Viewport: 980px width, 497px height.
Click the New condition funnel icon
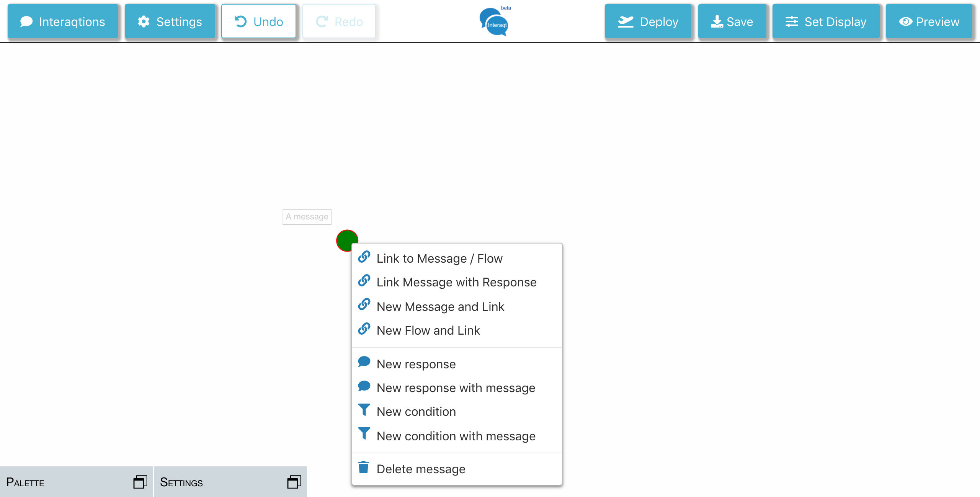click(364, 410)
